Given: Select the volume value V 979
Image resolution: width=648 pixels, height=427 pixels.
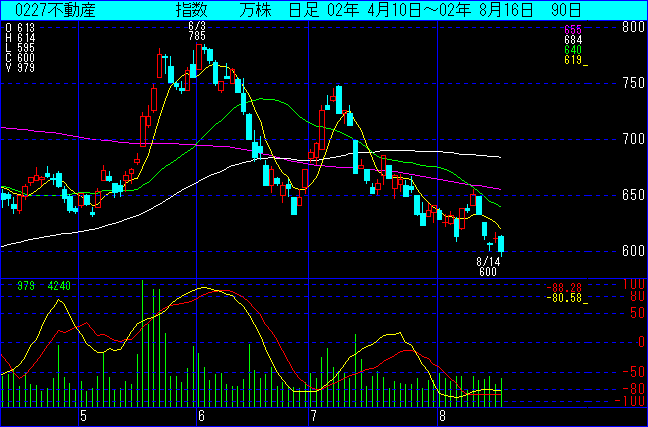Looking at the screenshot, I should (x=20, y=68).
